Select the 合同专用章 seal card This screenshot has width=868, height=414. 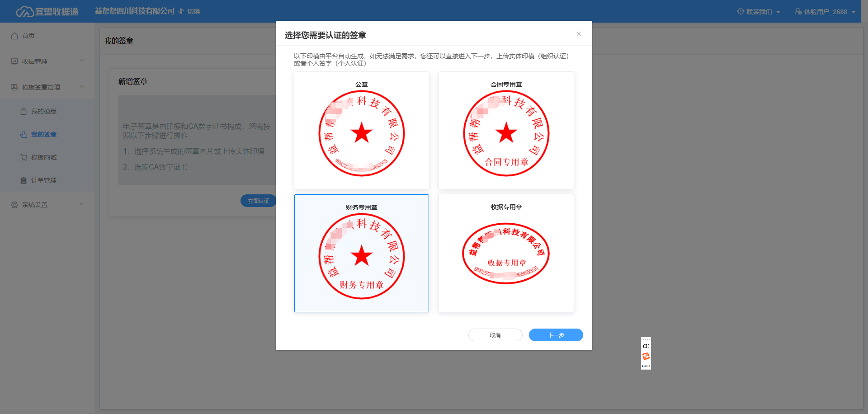click(506, 130)
